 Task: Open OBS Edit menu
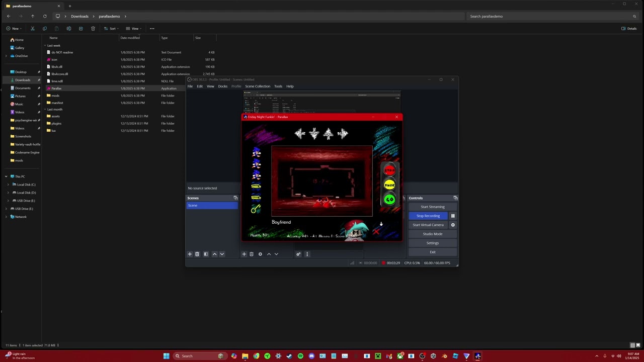[x=200, y=86]
